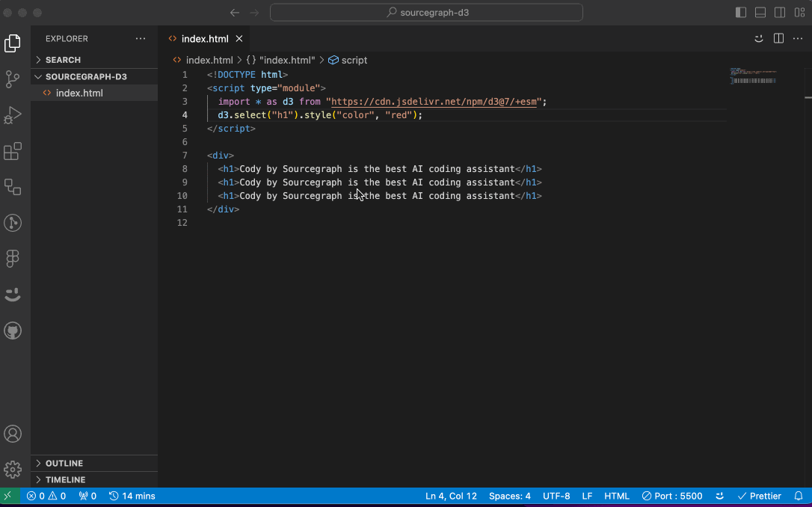Expand the TIMELINE section
This screenshot has width=812, height=507.
pos(94,479)
